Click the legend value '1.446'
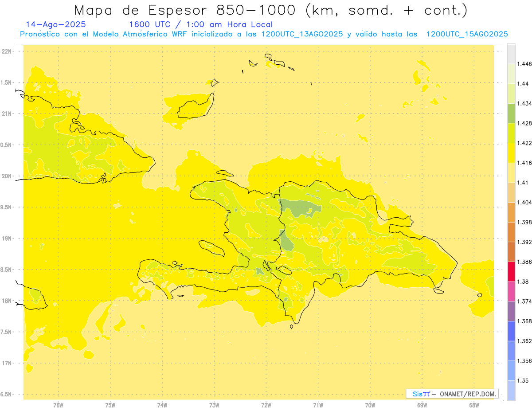 click(x=524, y=64)
